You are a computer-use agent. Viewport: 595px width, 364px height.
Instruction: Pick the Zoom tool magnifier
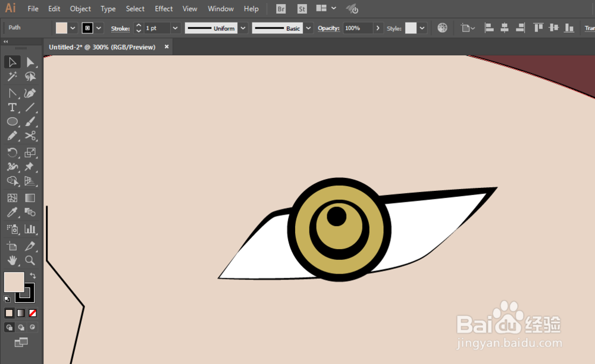coord(30,261)
